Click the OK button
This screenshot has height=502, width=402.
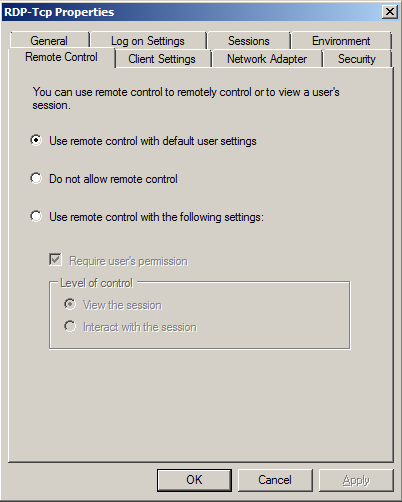point(194,480)
